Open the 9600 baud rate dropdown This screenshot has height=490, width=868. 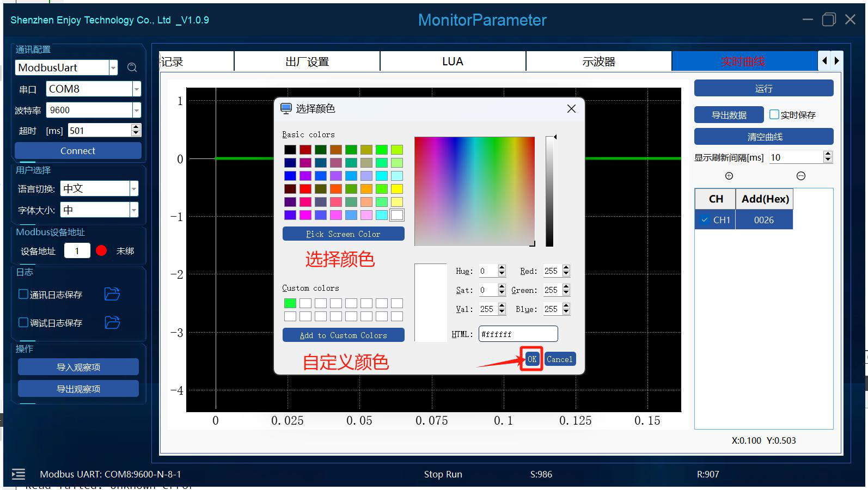(137, 110)
